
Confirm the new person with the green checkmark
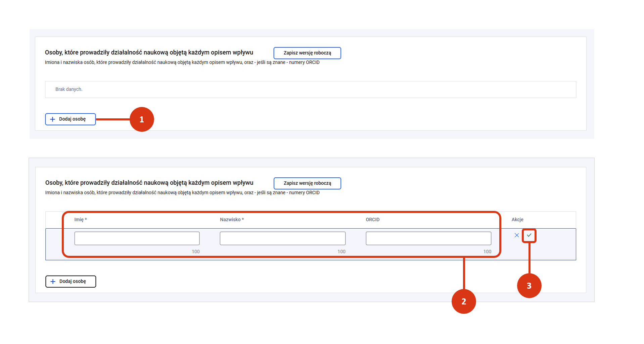(529, 235)
